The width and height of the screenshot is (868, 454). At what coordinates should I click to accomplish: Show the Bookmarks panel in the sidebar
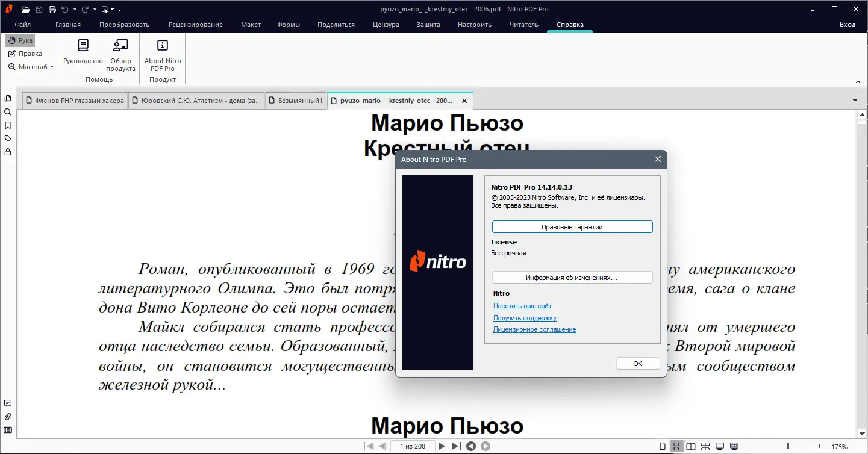[x=8, y=125]
